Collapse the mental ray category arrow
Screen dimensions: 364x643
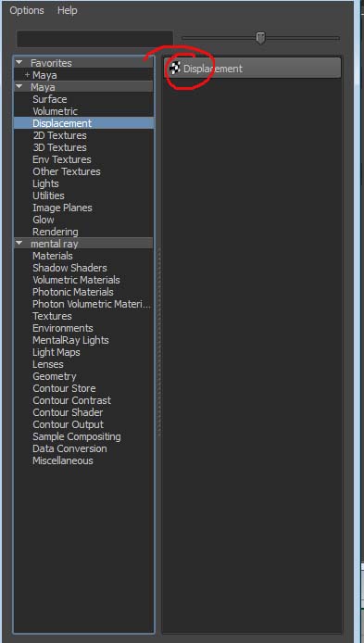pos(19,243)
